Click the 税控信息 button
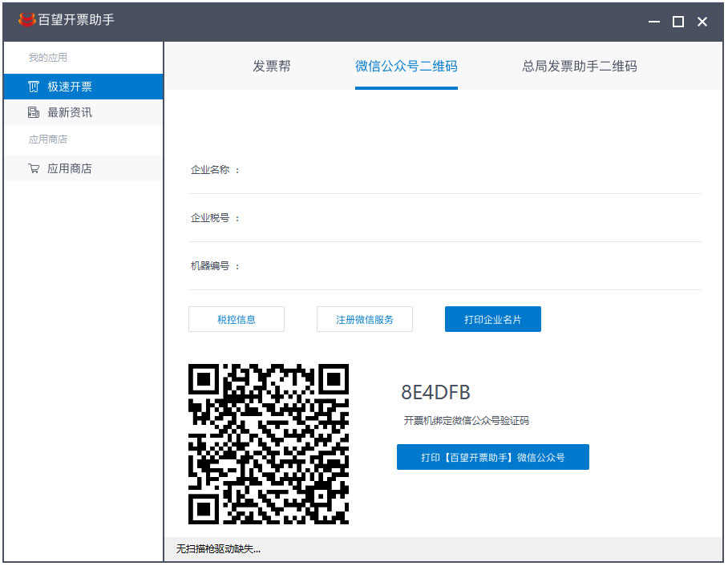The height and width of the screenshot is (566, 728). 237,319
